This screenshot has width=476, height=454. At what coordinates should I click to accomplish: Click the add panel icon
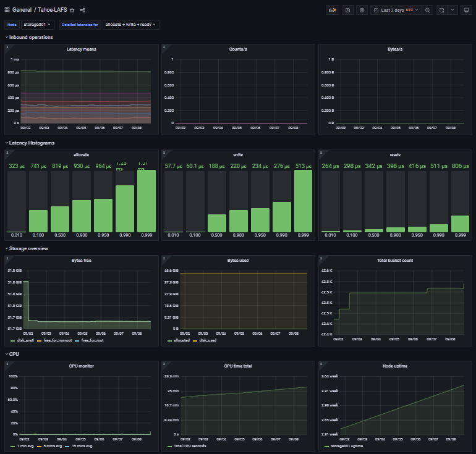(x=333, y=10)
